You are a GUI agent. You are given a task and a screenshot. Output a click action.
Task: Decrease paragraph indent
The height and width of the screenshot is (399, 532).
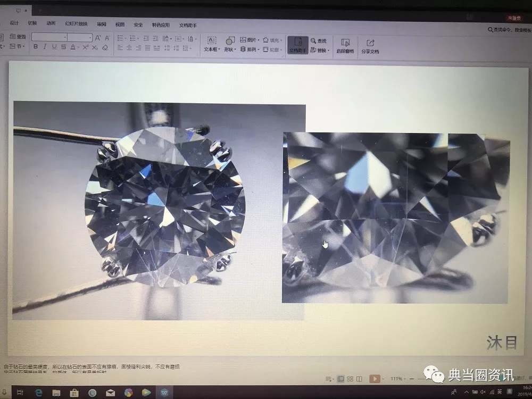click(x=146, y=38)
